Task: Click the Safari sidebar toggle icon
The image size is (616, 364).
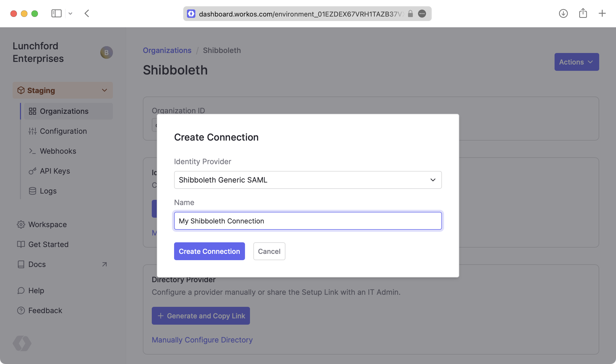Action: pyautogui.click(x=56, y=13)
